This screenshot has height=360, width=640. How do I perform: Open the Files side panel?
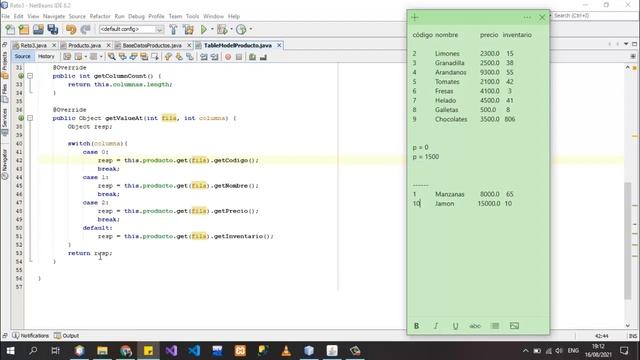coord(4,92)
